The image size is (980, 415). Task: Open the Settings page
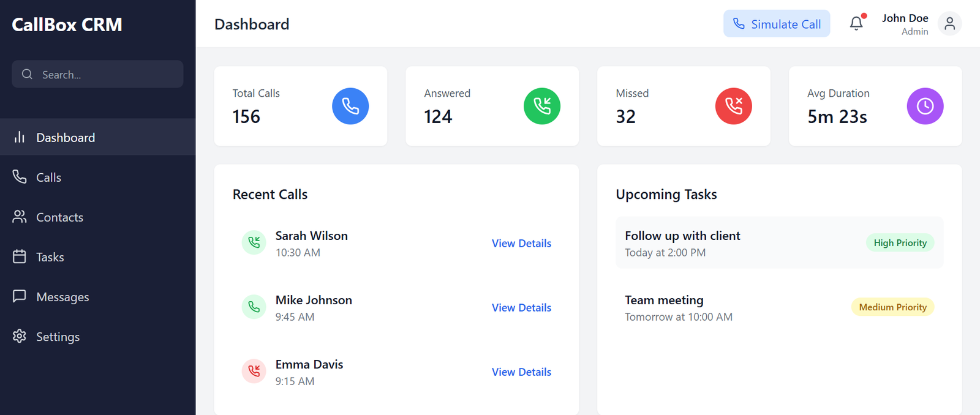(x=58, y=336)
